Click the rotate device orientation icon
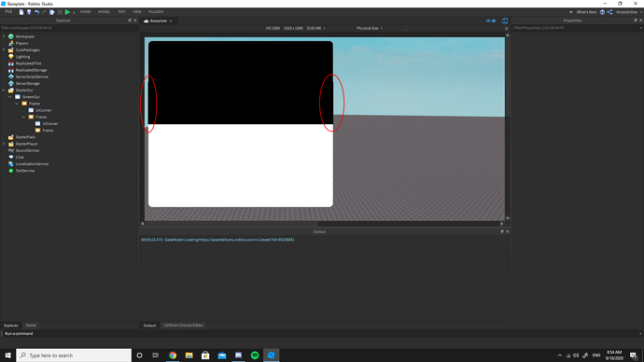 [x=406, y=28]
